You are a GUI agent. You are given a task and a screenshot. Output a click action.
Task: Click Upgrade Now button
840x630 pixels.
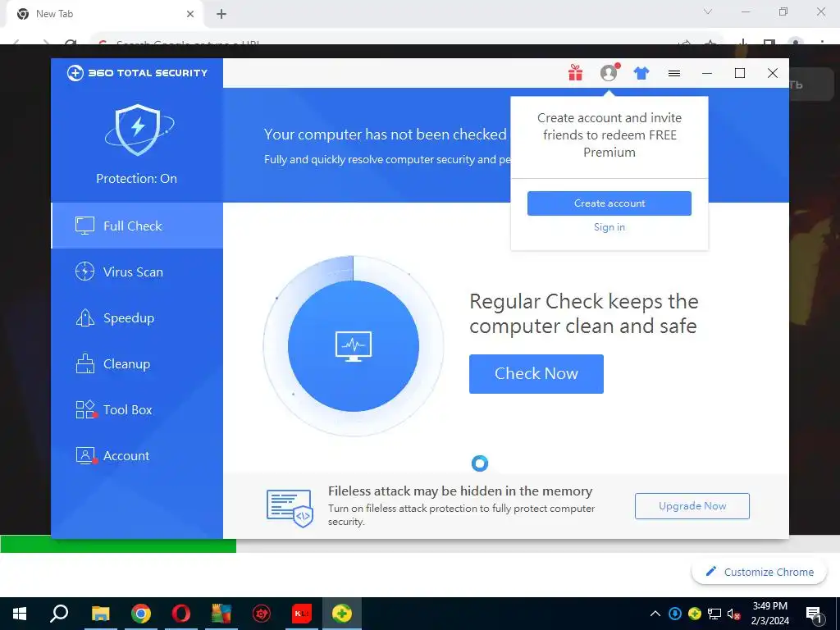coord(692,505)
